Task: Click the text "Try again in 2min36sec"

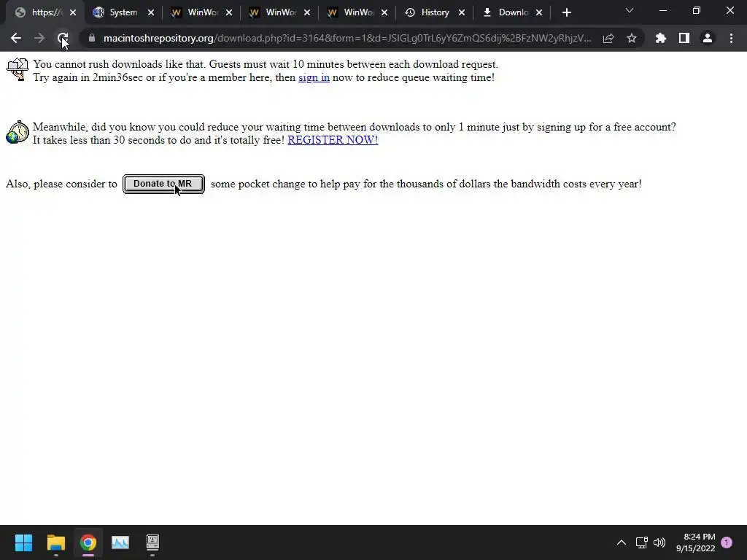Action: (88, 77)
